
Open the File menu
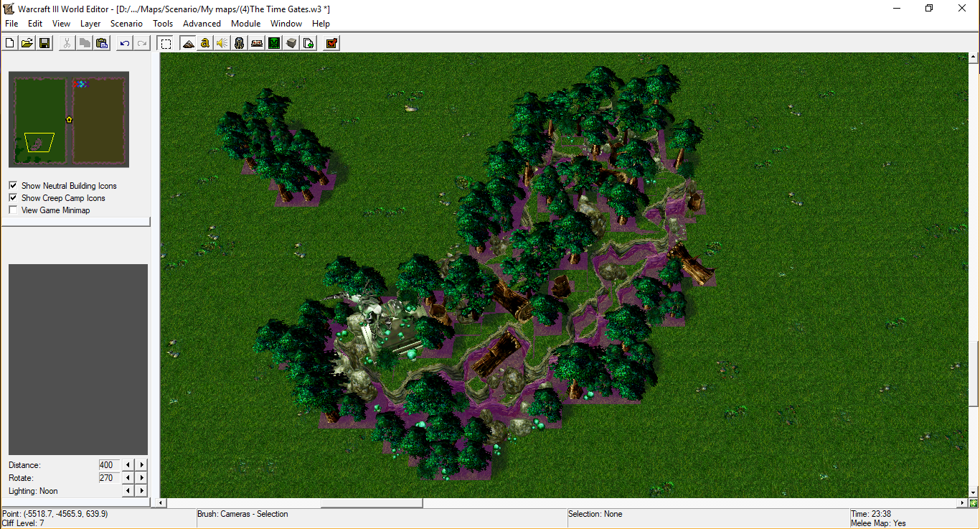[11, 24]
